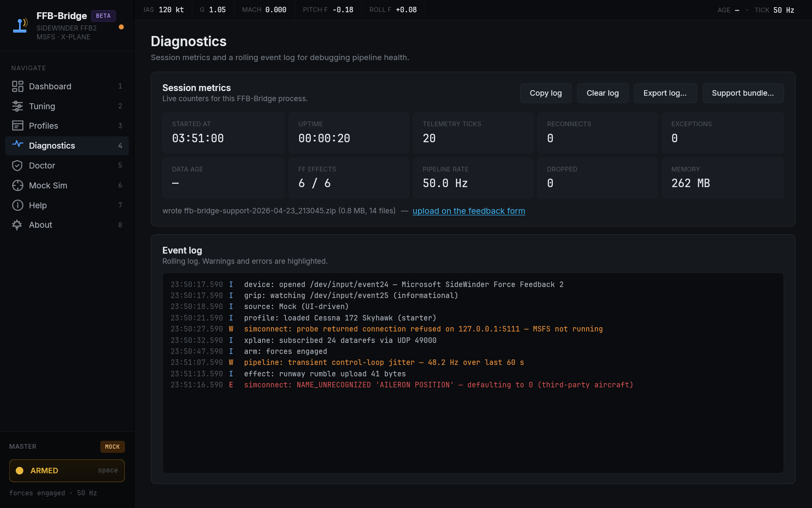The width and height of the screenshot is (812, 508).
Task: Click the MOCK source badge
Action: pos(112,447)
